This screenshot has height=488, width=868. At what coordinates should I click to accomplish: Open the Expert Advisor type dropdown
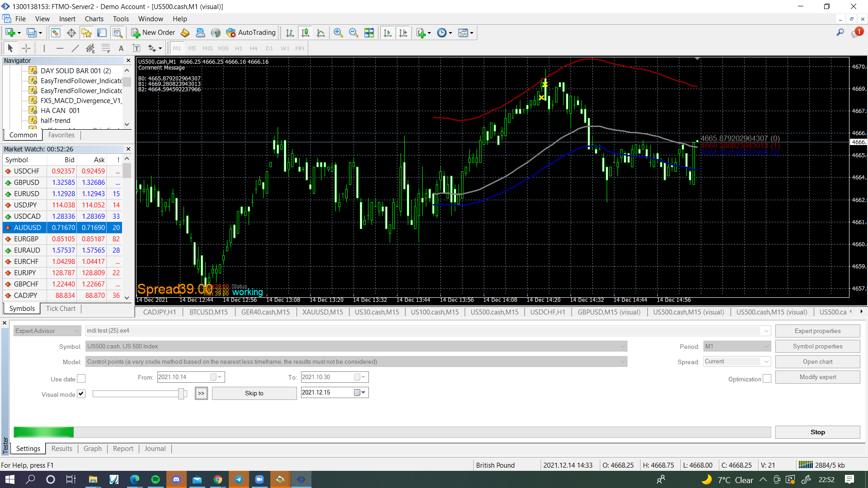coord(47,331)
